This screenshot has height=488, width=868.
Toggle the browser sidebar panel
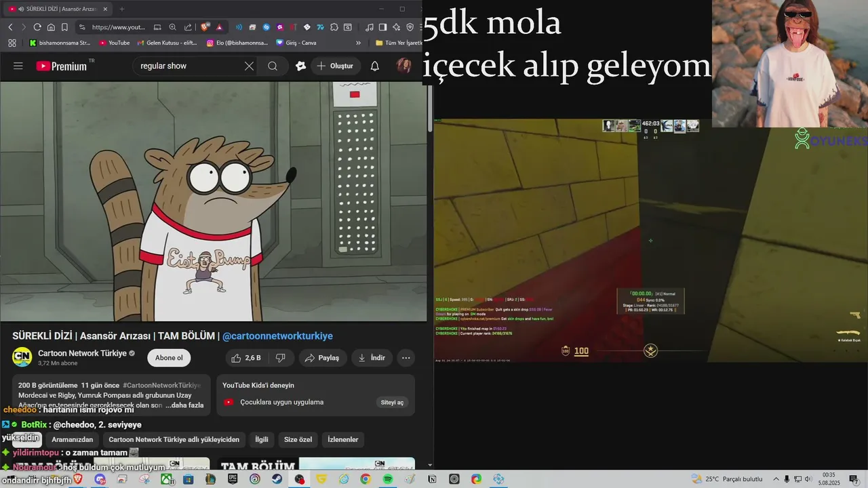(382, 27)
